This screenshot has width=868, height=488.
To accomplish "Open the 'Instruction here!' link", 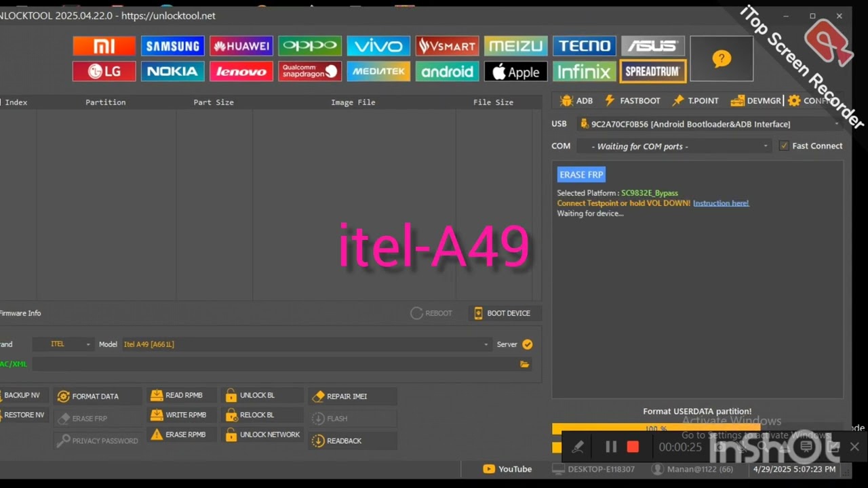I will (721, 203).
